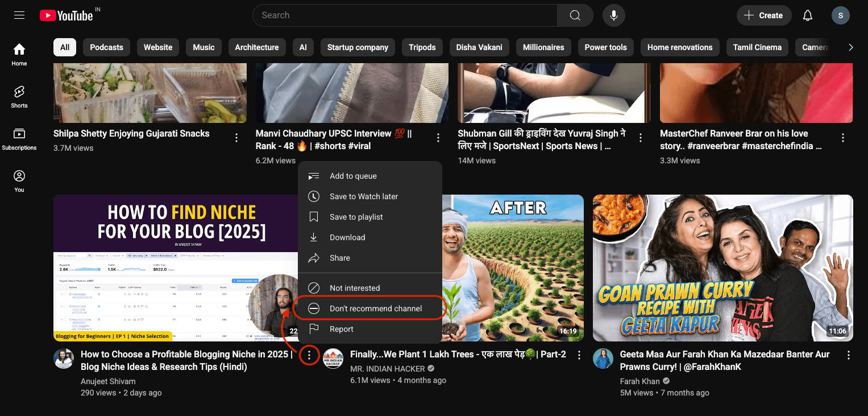The image size is (868, 416).
Task: Open the hamburger guide menu
Action: pos(19,15)
